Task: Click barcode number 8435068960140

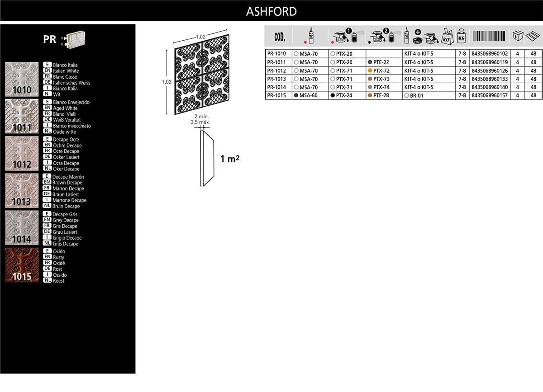Action: 490,87
